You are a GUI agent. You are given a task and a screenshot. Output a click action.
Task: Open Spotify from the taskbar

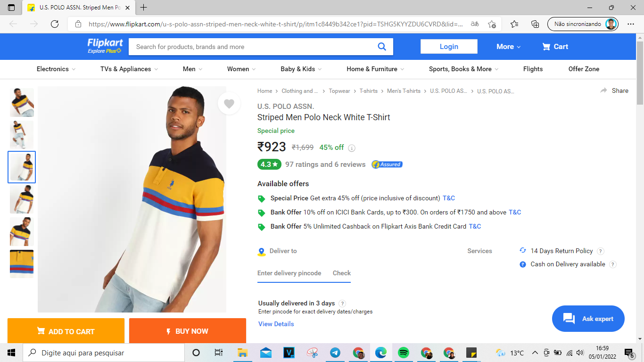(403, 353)
